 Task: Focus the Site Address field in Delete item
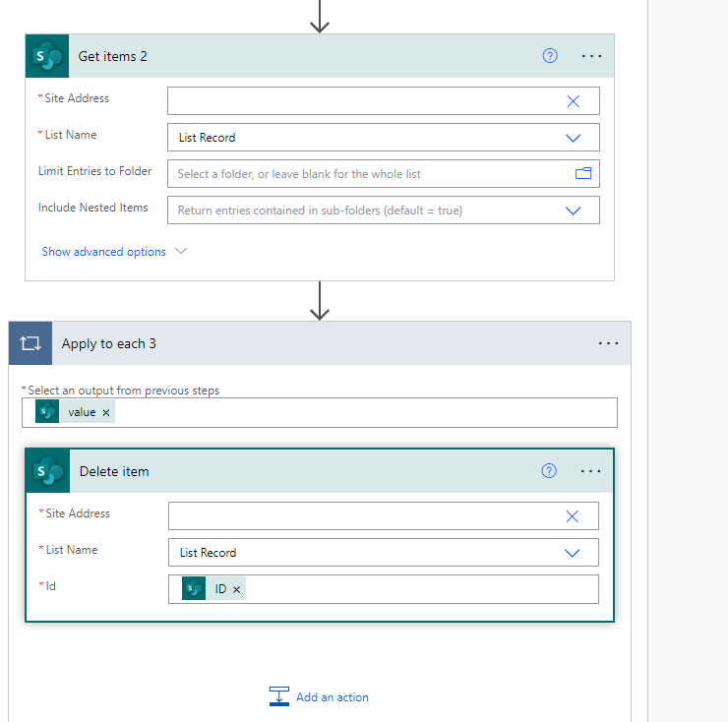tap(384, 515)
